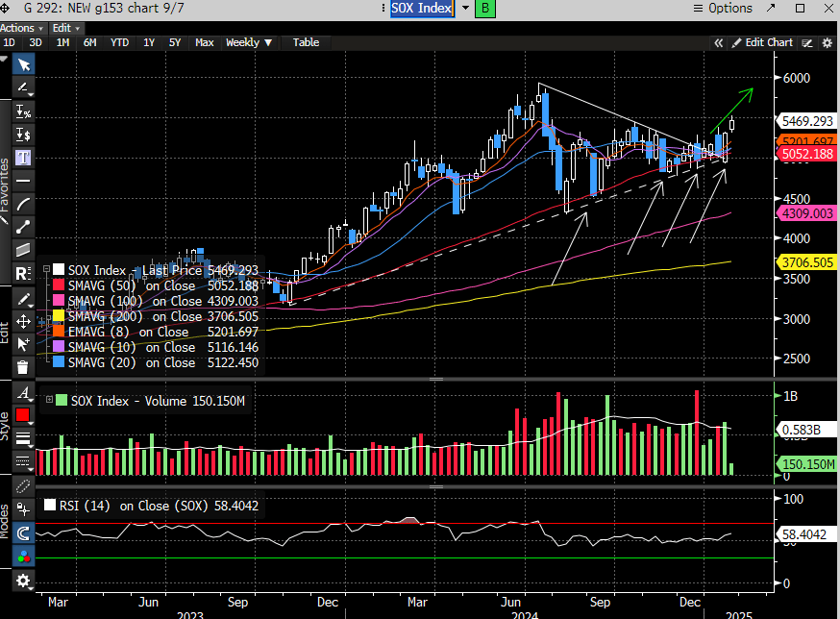The height and width of the screenshot is (619, 840).
Task: Switch to the YTD range
Action: tap(119, 42)
